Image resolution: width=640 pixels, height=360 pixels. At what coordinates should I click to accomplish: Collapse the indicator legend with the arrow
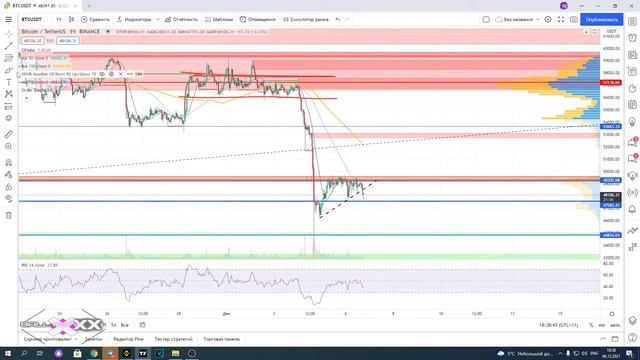tap(26, 98)
